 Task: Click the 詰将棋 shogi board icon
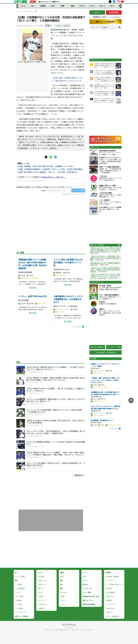tap(94, 288)
